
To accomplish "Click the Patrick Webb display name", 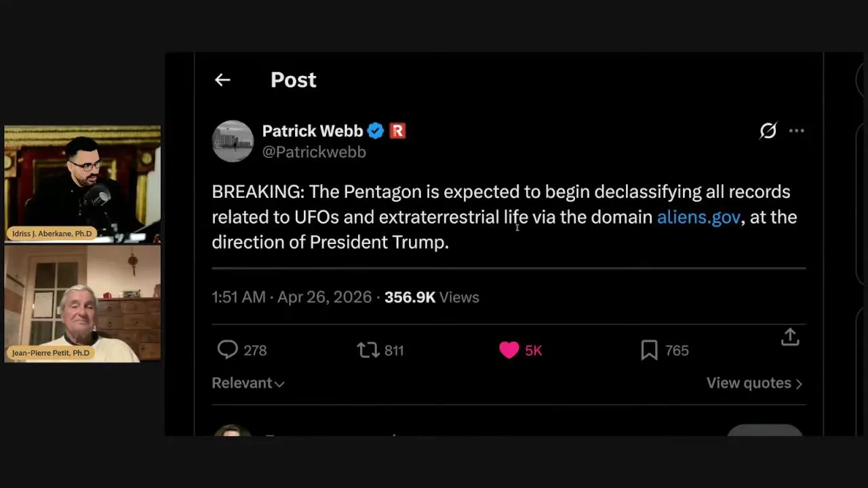I will coord(312,131).
